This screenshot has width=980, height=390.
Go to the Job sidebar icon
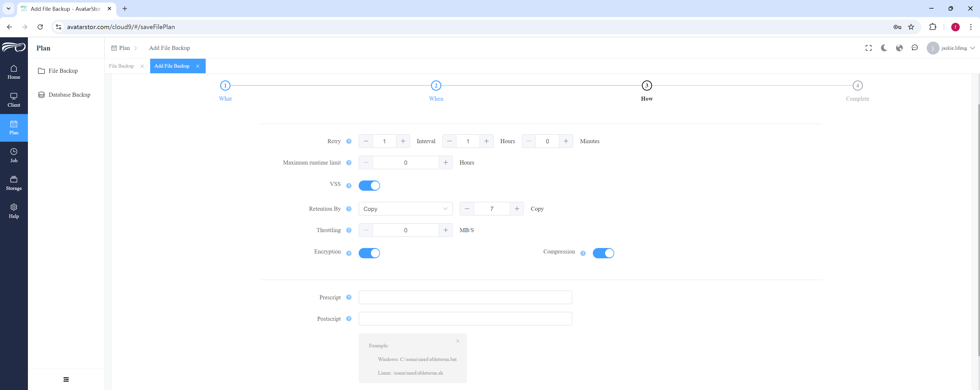point(14,155)
